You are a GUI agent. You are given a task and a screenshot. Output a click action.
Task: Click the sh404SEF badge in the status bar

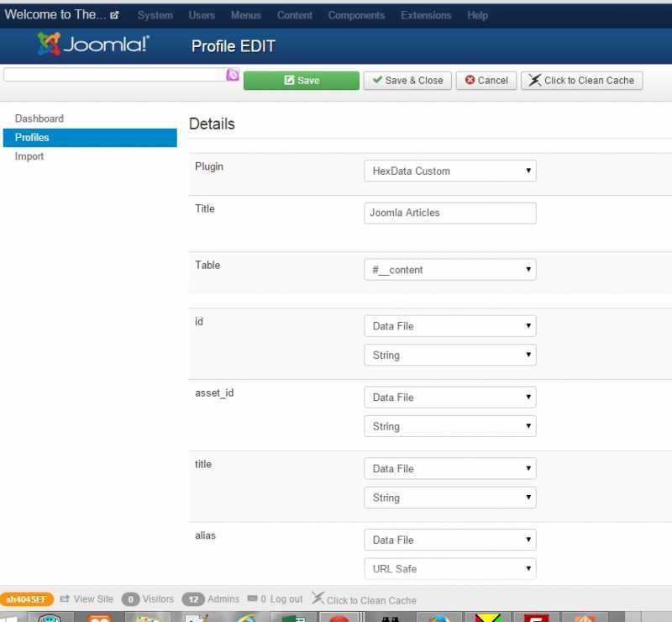tap(27, 599)
